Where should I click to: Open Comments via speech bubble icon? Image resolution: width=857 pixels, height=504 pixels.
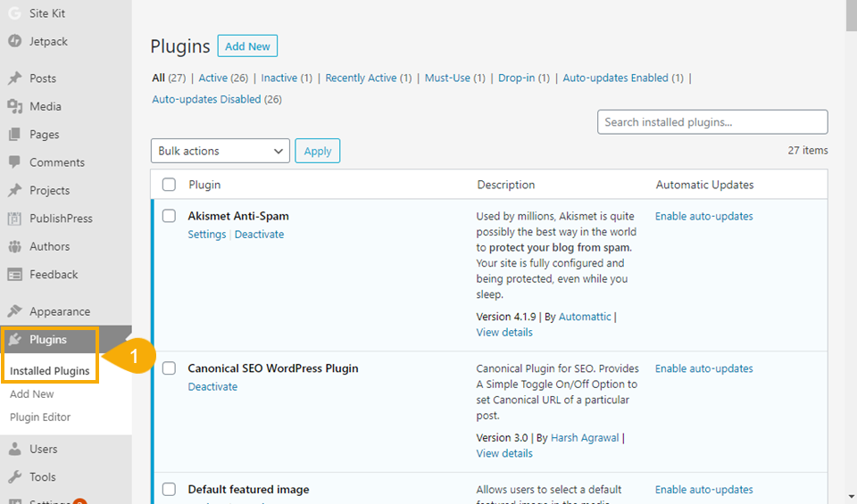tap(14, 162)
